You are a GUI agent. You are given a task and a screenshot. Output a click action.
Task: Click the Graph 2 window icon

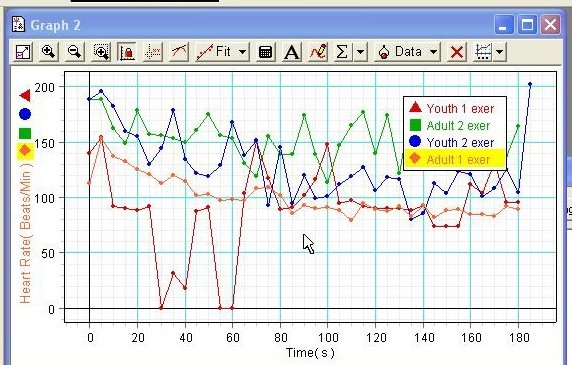tap(18, 24)
